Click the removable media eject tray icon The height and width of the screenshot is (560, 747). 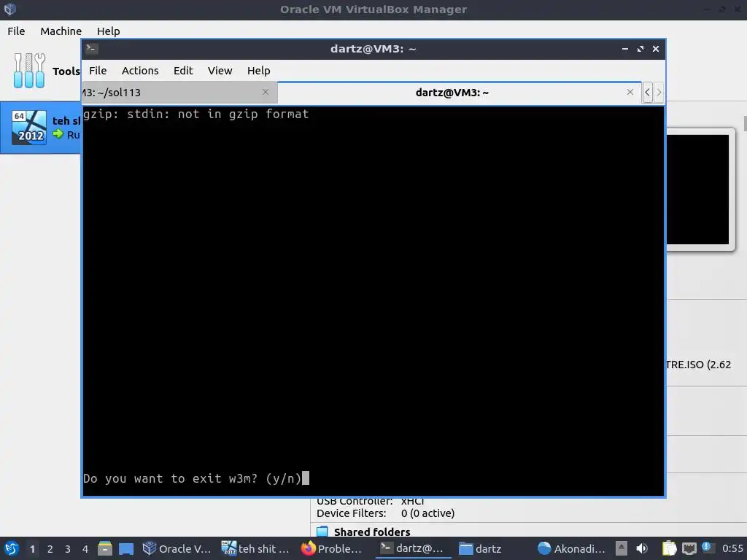coord(622,548)
